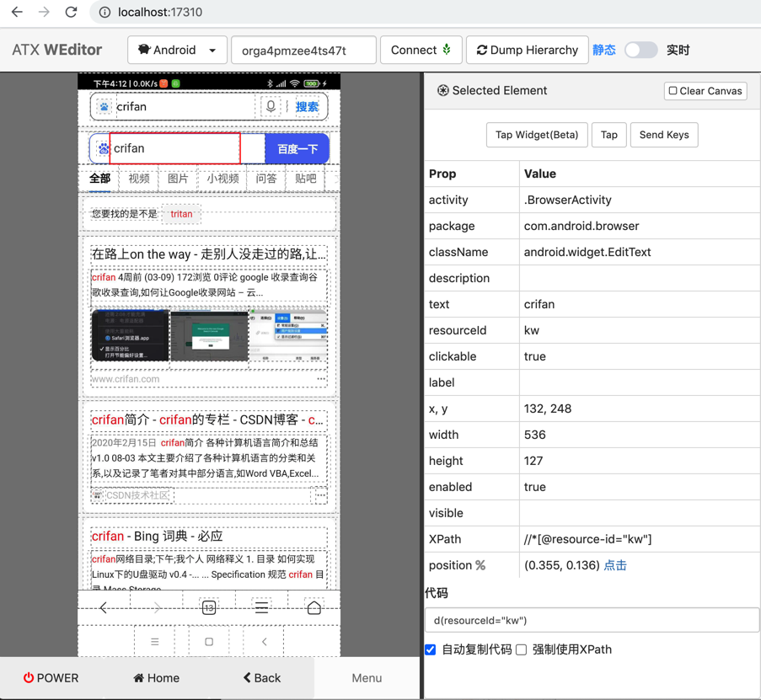This screenshot has width=761, height=700.
Task: Tap the tritan suggestion
Action: pyautogui.click(x=181, y=214)
